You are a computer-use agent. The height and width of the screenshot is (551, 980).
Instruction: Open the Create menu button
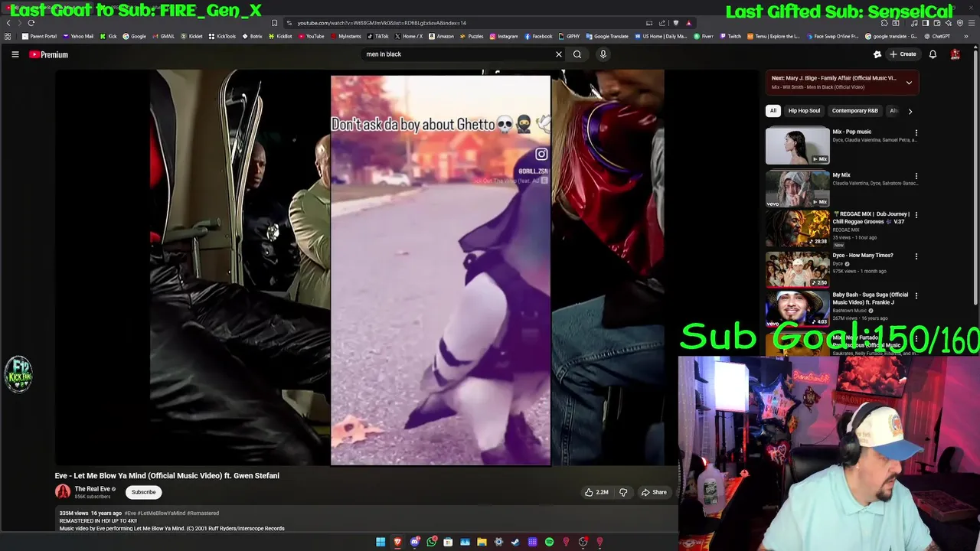(x=903, y=54)
